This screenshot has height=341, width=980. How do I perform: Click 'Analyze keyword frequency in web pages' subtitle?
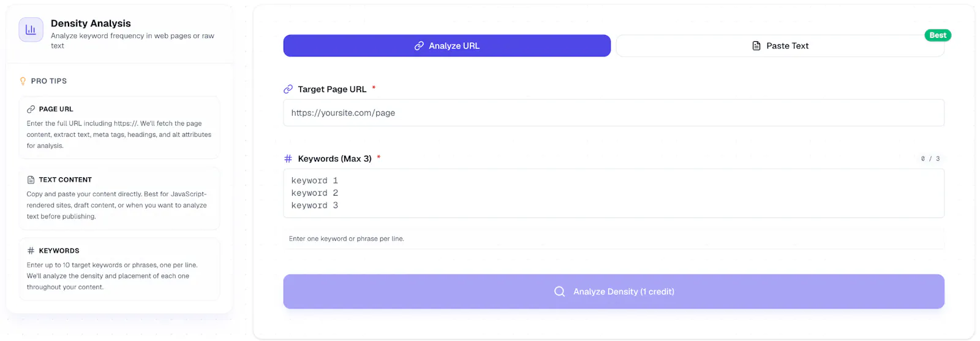click(132, 40)
